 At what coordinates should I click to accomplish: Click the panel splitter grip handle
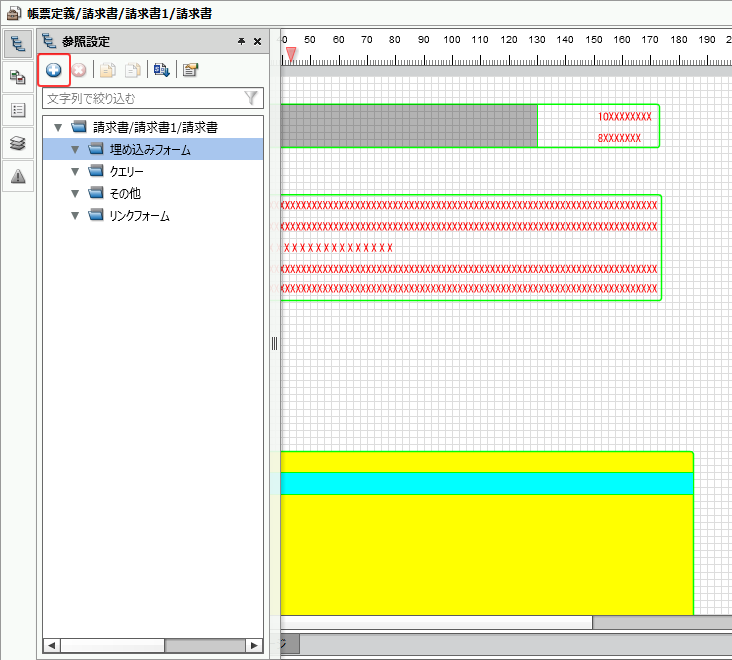point(274,344)
